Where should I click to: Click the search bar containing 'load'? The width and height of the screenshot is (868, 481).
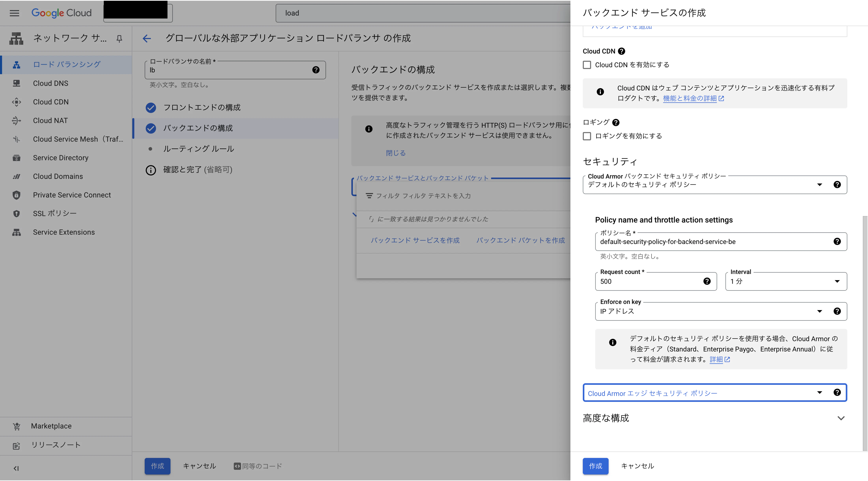click(x=423, y=13)
